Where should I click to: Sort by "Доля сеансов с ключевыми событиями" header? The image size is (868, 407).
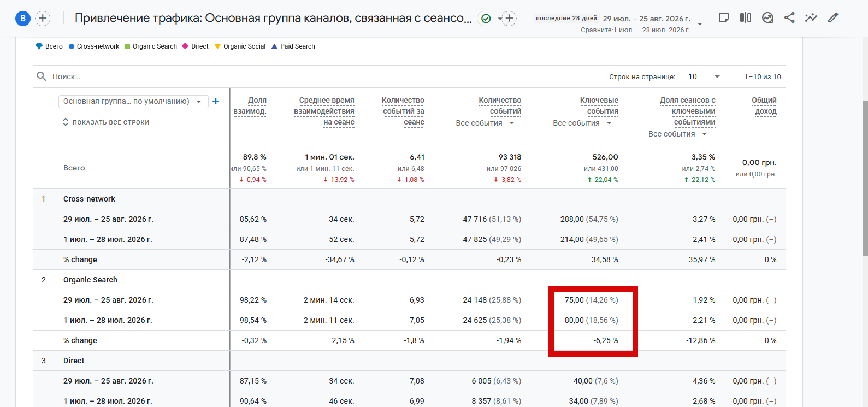688,111
